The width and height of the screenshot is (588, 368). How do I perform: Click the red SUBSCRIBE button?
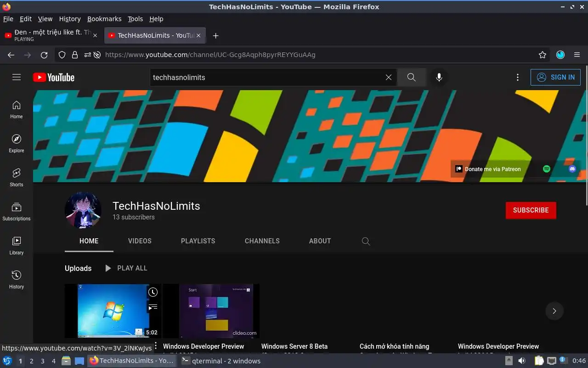531,210
